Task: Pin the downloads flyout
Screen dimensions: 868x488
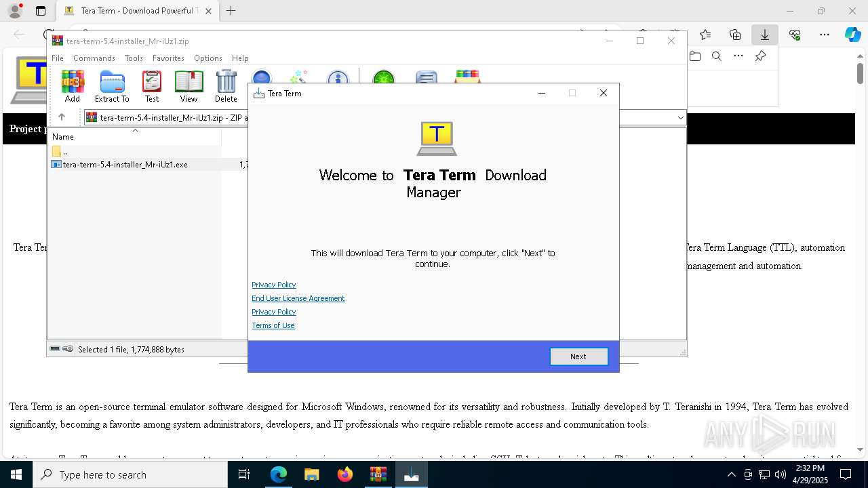Action: pyautogui.click(x=760, y=56)
